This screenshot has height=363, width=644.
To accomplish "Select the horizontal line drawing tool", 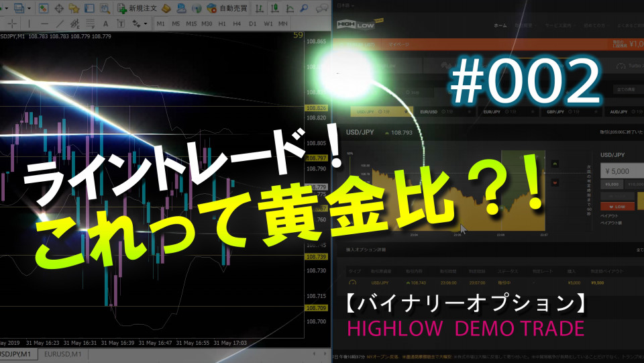I will point(44,23).
